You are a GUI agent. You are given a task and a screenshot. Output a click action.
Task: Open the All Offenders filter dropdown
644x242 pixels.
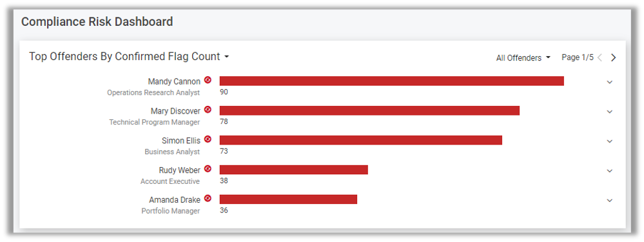click(523, 58)
